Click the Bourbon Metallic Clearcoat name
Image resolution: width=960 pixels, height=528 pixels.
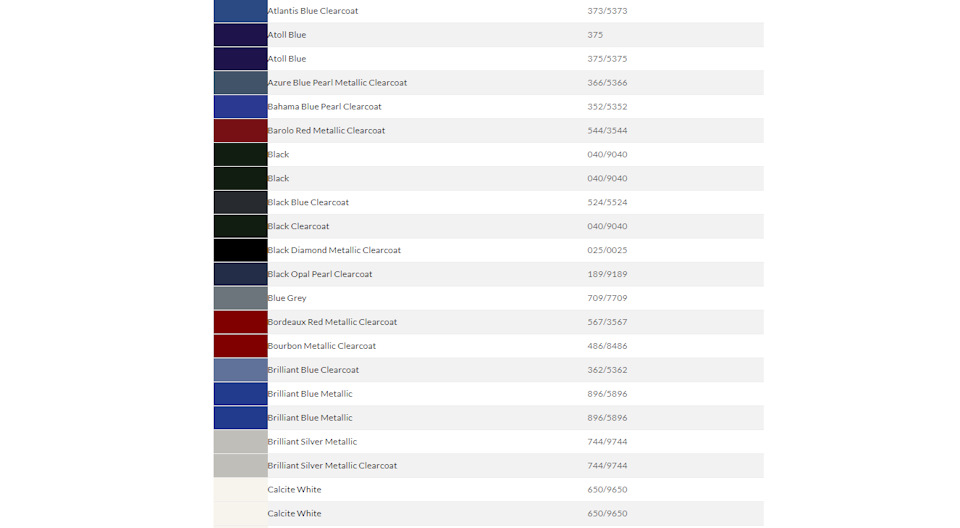point(321,345)
